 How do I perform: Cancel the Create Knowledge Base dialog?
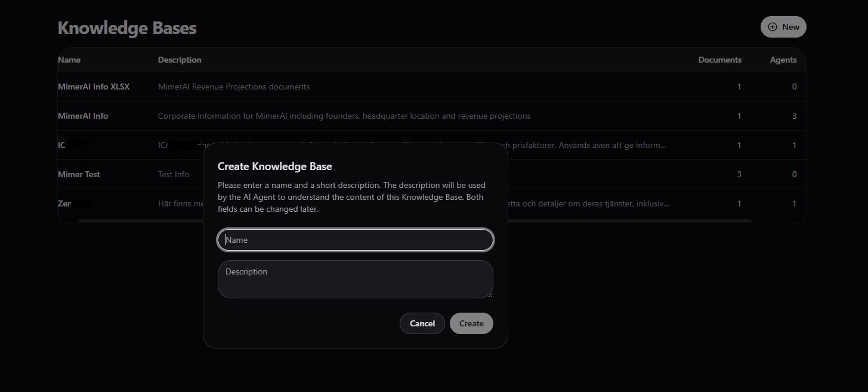coord(422,323)
